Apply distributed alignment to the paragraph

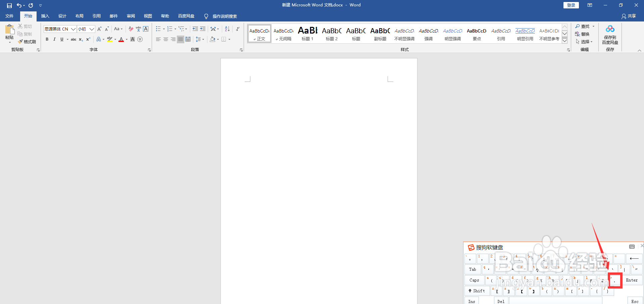pyautogui.click(x=188, y=40)
